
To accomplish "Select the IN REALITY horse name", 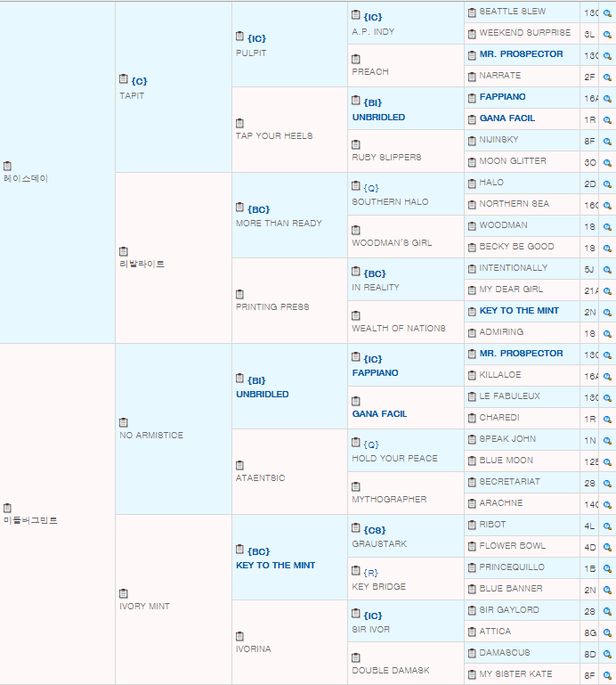I will (376, 288).
